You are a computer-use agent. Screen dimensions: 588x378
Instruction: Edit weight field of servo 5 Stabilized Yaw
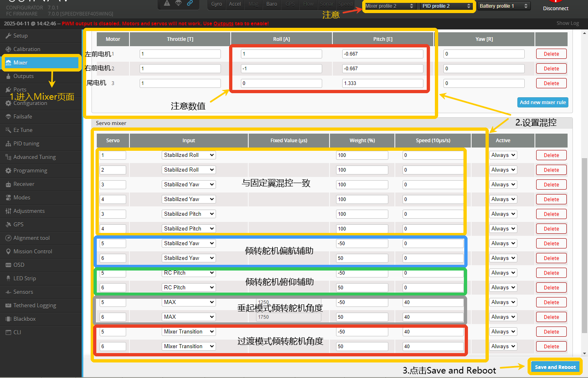[362, 244]
